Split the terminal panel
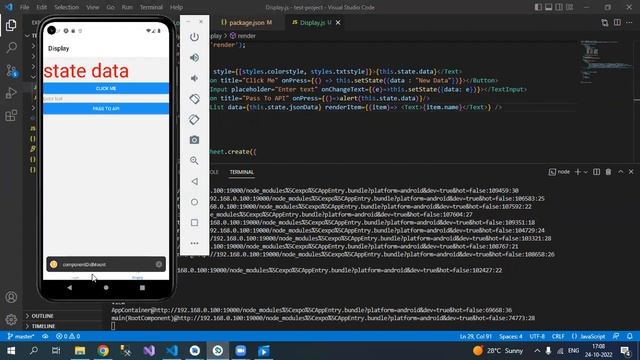The width and height of the screenshot is (640, 360). click(597, 172)
